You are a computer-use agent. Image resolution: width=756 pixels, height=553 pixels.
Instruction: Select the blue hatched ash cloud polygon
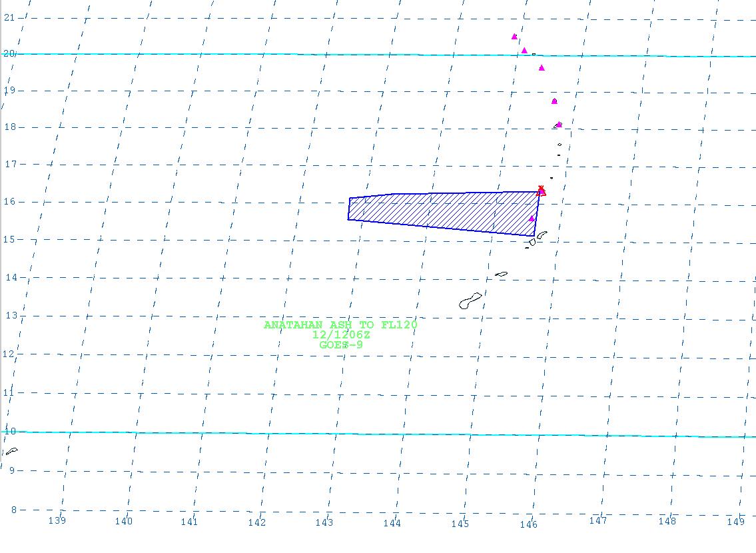pos(444,213)
